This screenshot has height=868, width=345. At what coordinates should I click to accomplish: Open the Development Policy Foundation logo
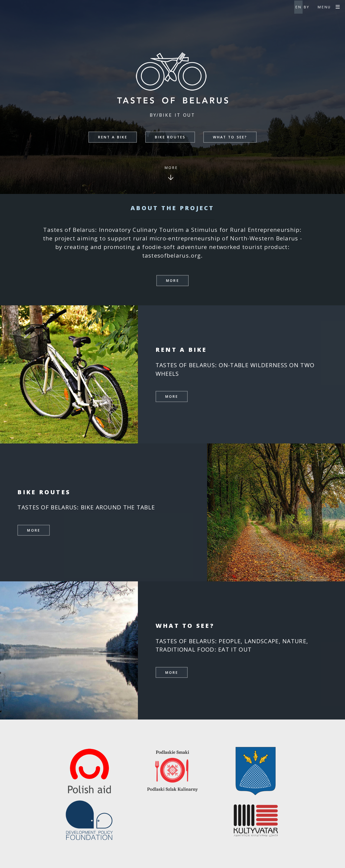coord(89,820)
